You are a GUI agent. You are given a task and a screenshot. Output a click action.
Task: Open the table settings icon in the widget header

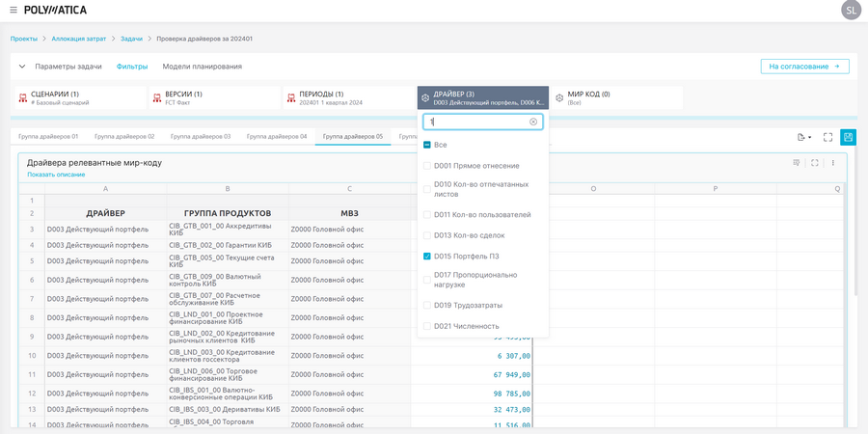[x=796, y=163]
